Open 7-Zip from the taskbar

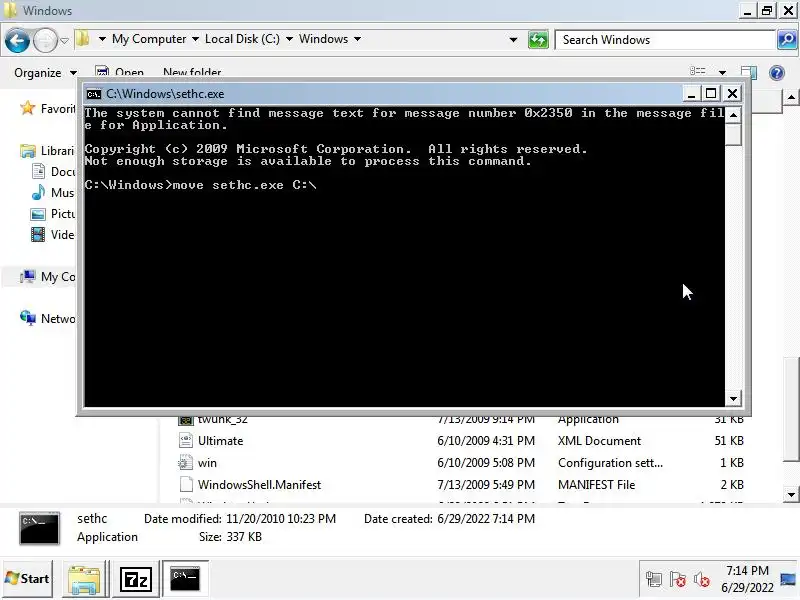coord(135,580)
